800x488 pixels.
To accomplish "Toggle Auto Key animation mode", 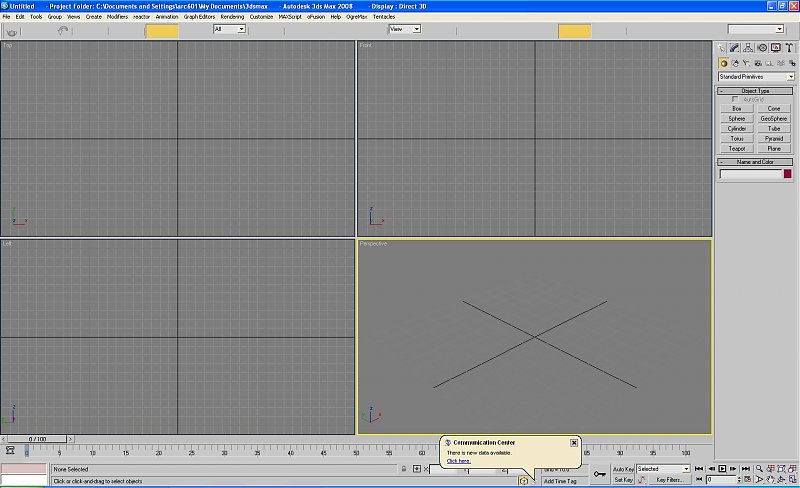I will (623, 469).
